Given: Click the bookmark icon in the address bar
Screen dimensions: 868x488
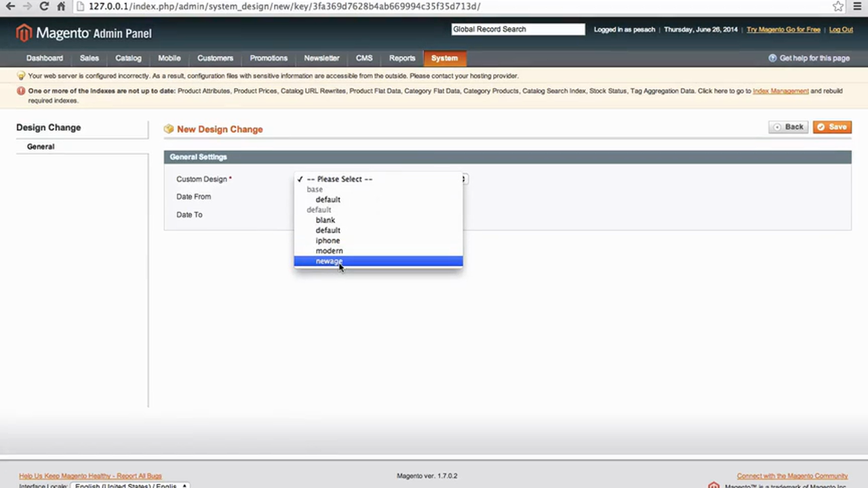Looking at the screenshot, I should [x=837, y=6].
